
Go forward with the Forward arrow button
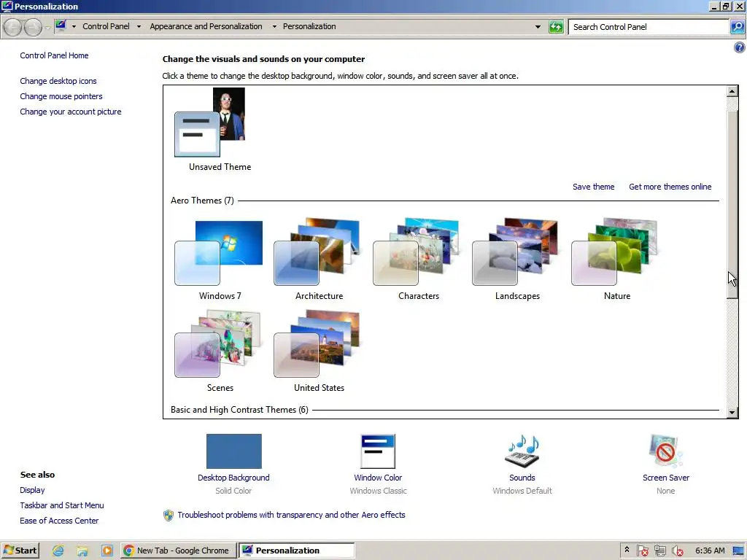[x=32, y=27]
